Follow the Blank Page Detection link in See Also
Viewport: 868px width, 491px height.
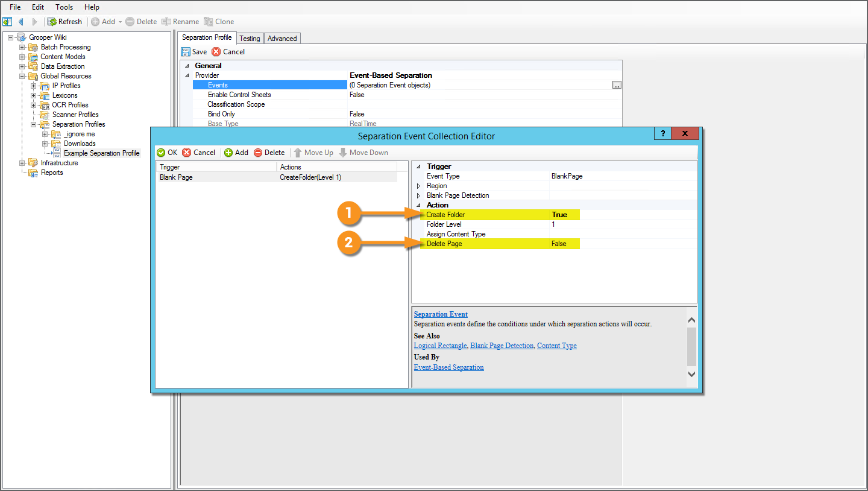coord(502,346)
